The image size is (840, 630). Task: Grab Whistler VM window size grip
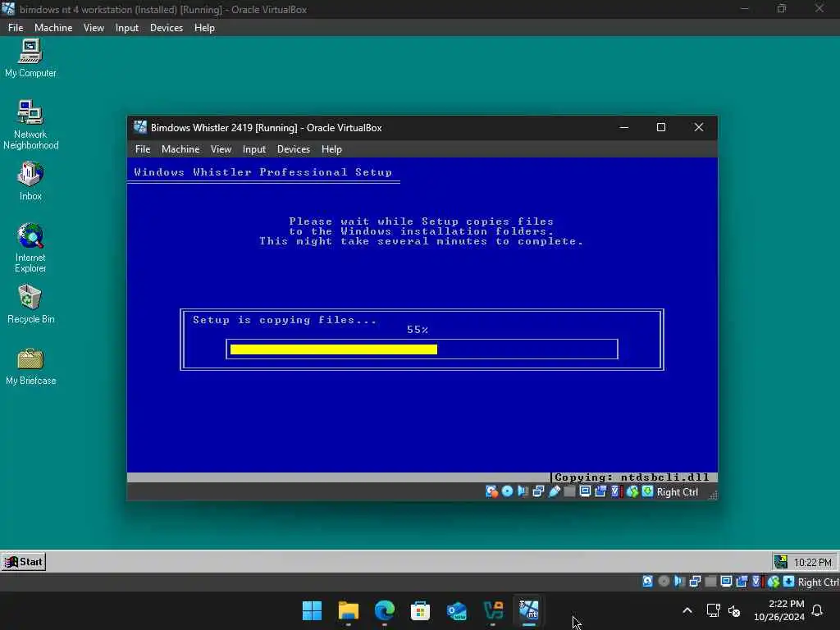[x=713, y=495]
